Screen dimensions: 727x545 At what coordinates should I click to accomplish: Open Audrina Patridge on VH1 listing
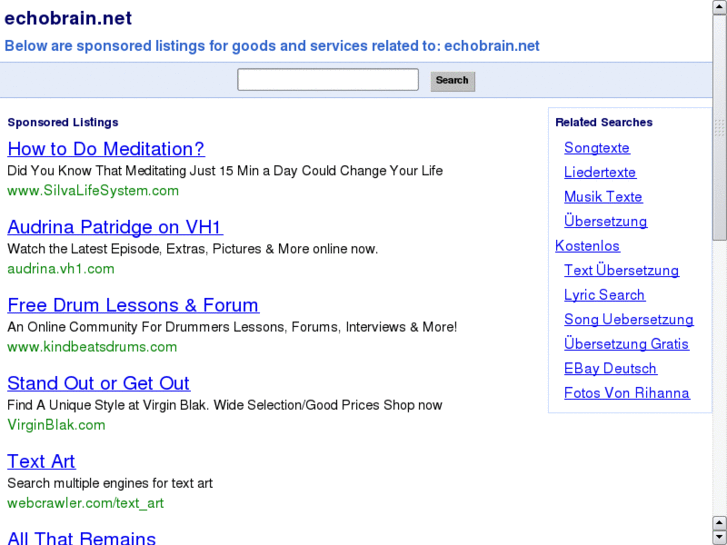click(x=115, y=227)
